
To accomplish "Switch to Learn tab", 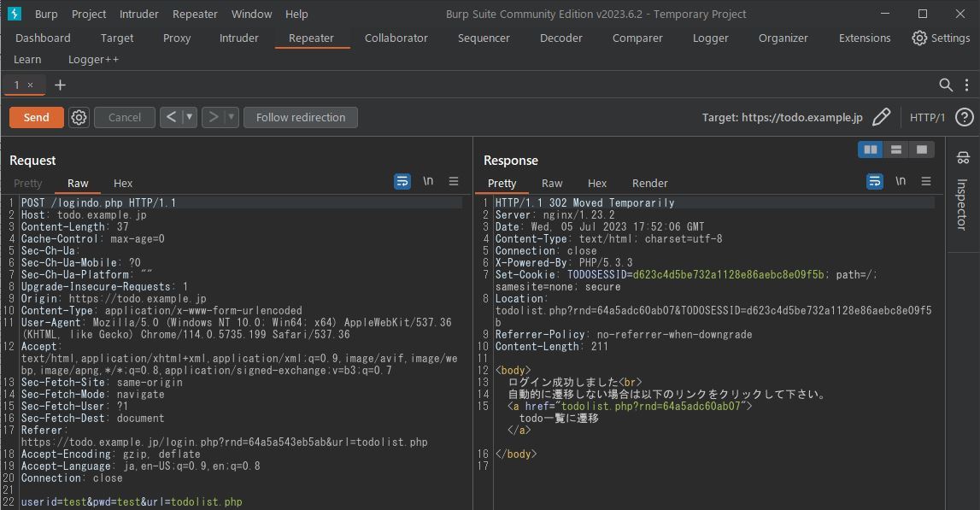I will [x=27, y=60].
